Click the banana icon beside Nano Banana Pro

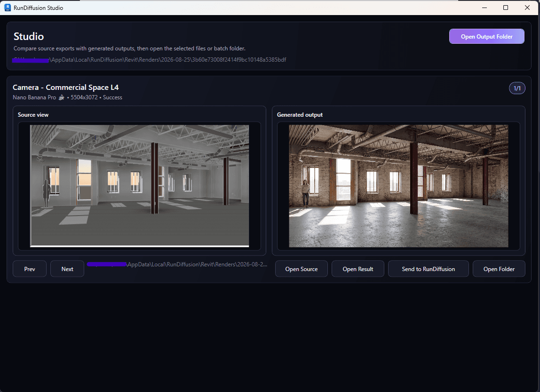(x=61, y=97)
